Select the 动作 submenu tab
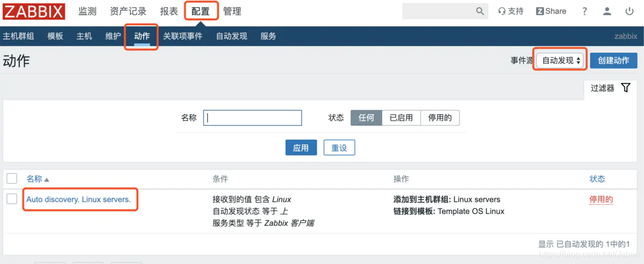The width and height of the screenshot is (644, 264). pyautogui.click(x=142, y=36)
